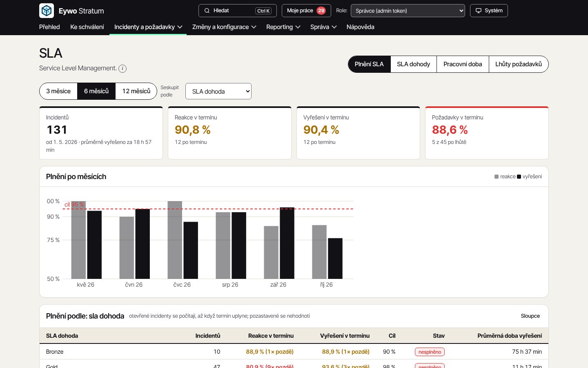
Task: Expand the Incidenty a požadavky menu
Action: pos(148,27)
